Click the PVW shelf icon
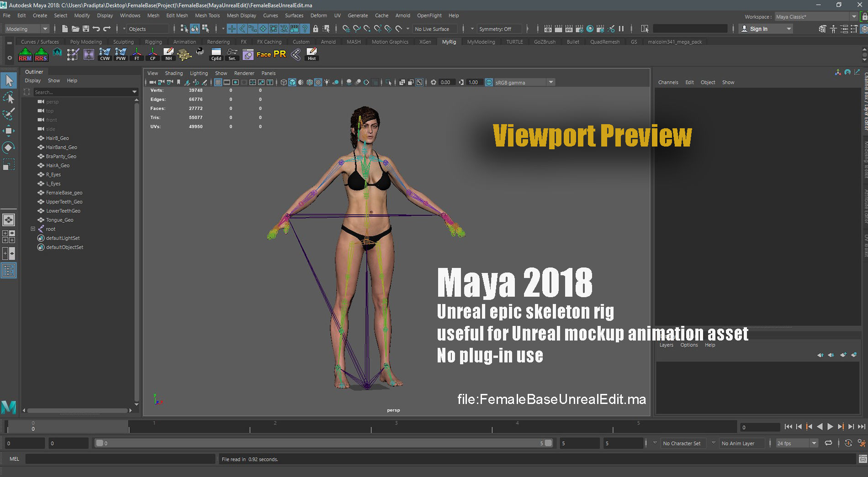Viewport: 868px width, 477px height. click(121, 55)
